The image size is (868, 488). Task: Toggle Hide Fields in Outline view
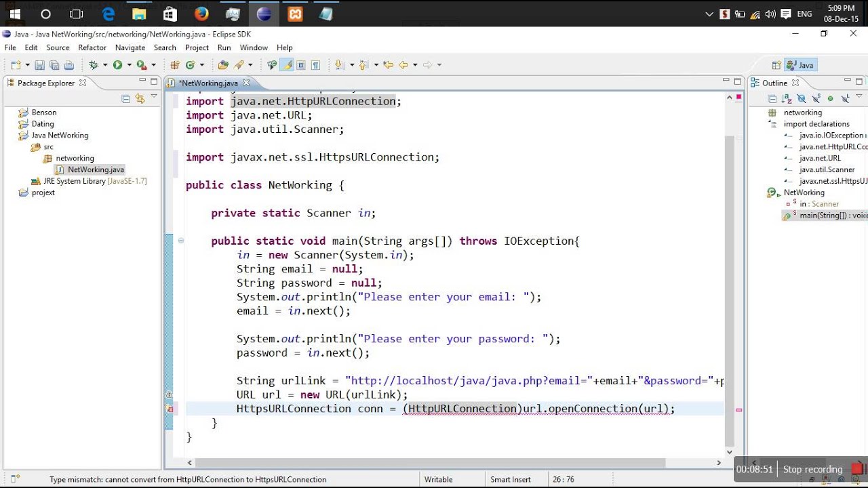pyautogui.click(x=802, y=98)
